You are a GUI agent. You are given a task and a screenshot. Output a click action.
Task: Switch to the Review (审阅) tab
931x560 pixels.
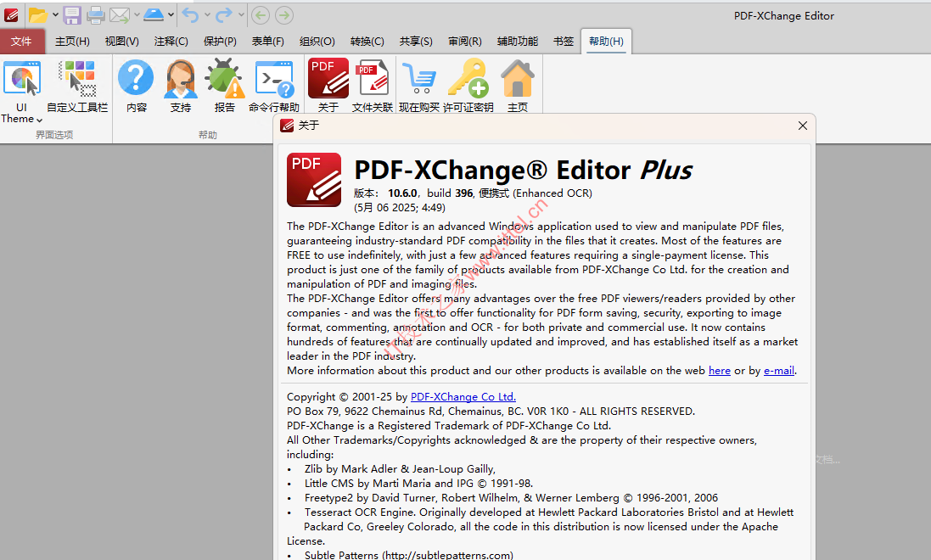coord(465,42)
